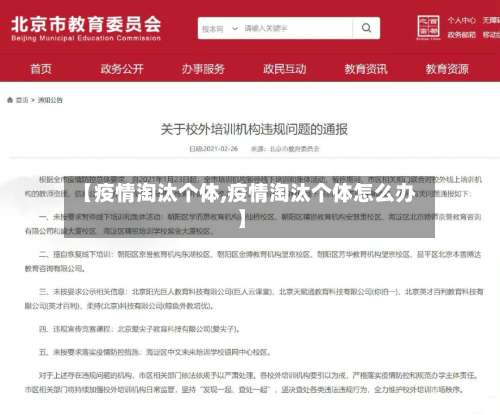This screenshot has height=415, width=500.
Task: Open the Capital Window square logo
Action: tap(428, 27)
